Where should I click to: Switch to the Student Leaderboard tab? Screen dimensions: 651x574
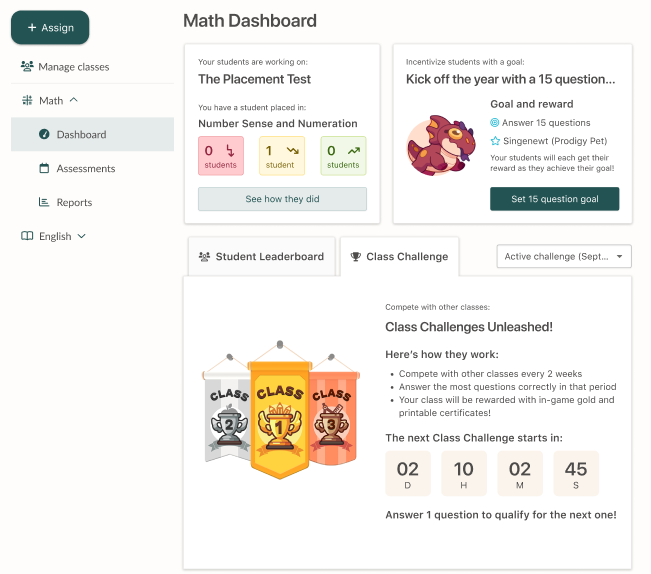[x=262, y=256]
